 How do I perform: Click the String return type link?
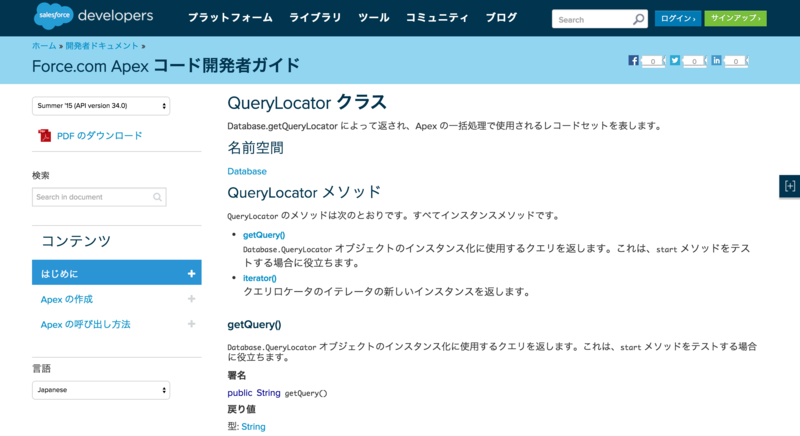(x=254, y=427)
